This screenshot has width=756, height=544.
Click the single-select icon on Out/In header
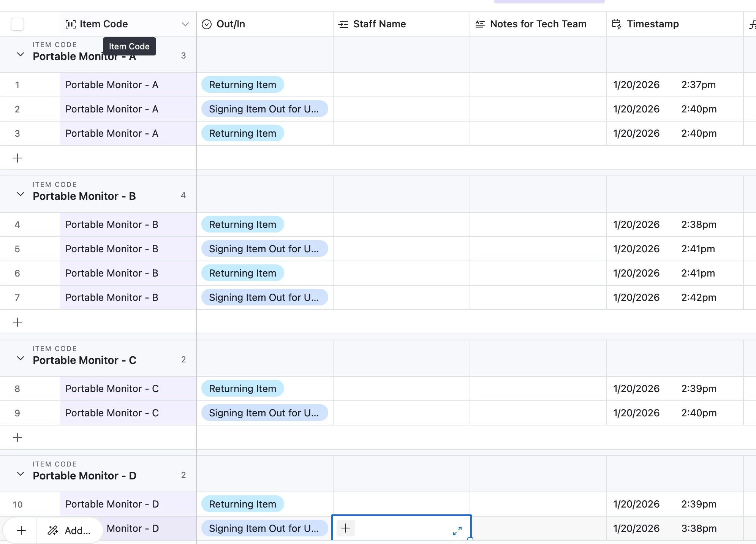(x=206, y=24)
